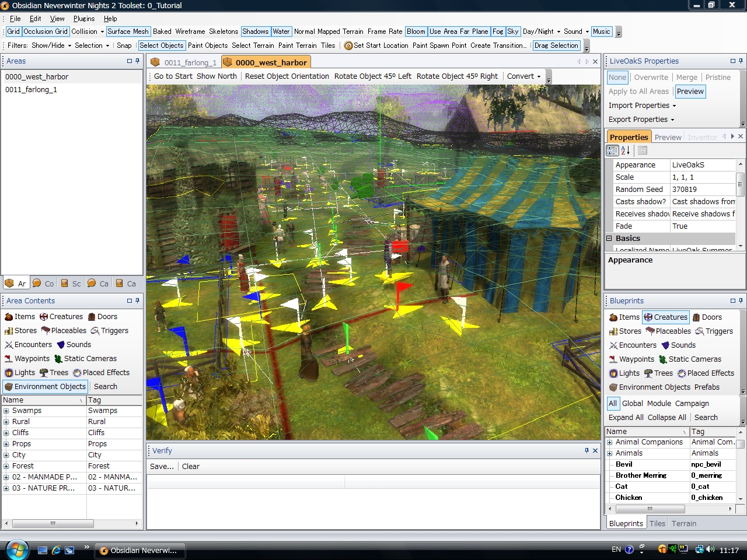Switch to the Terrain tab
The image size is (747, 560).
[x=684, y=523]
